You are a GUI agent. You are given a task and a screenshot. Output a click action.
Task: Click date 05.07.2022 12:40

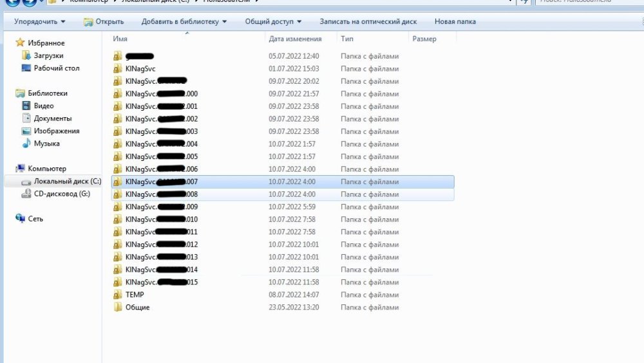coord(294,56)
